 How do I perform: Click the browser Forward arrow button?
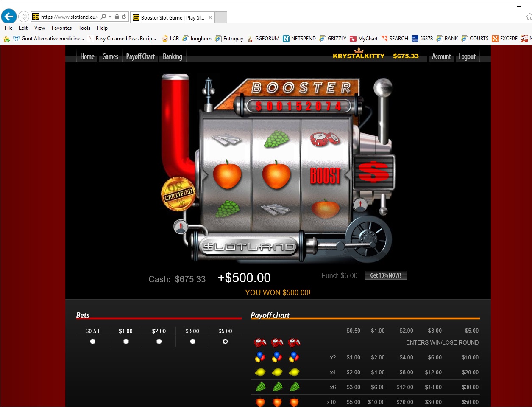coord(24,17)
